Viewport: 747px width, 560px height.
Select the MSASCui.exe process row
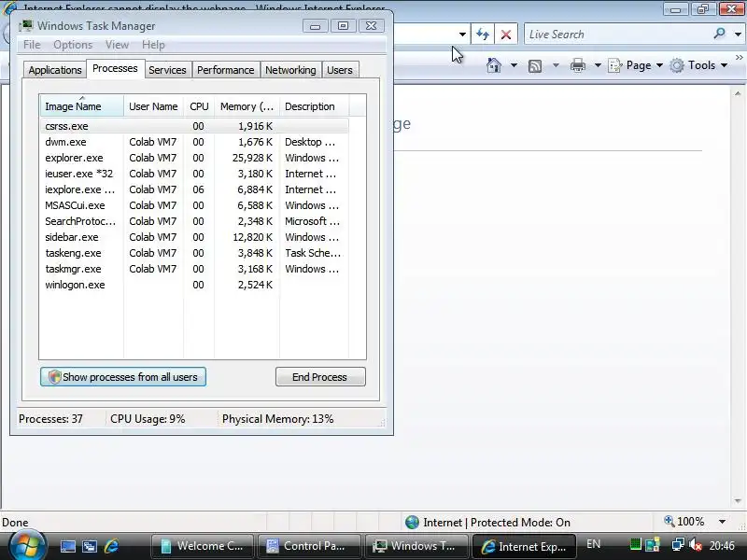click(x=194, y=205)
